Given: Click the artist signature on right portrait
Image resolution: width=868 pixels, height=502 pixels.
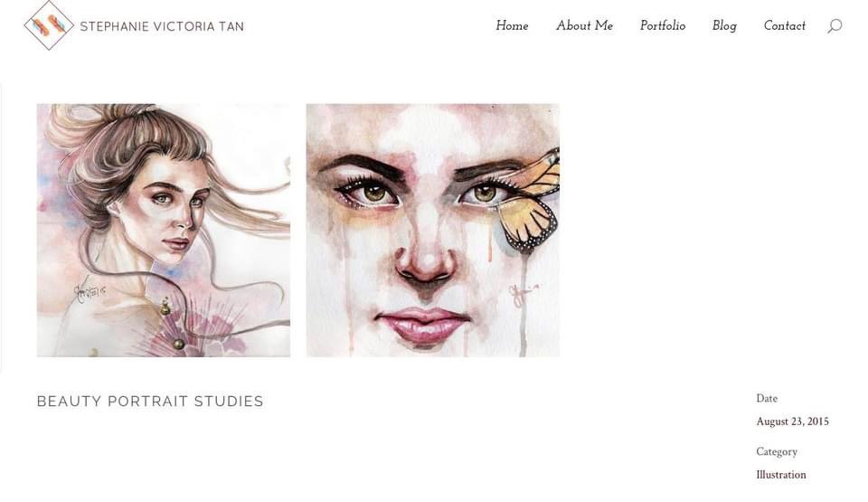Looking at the screenshot, I should (523, 294).
